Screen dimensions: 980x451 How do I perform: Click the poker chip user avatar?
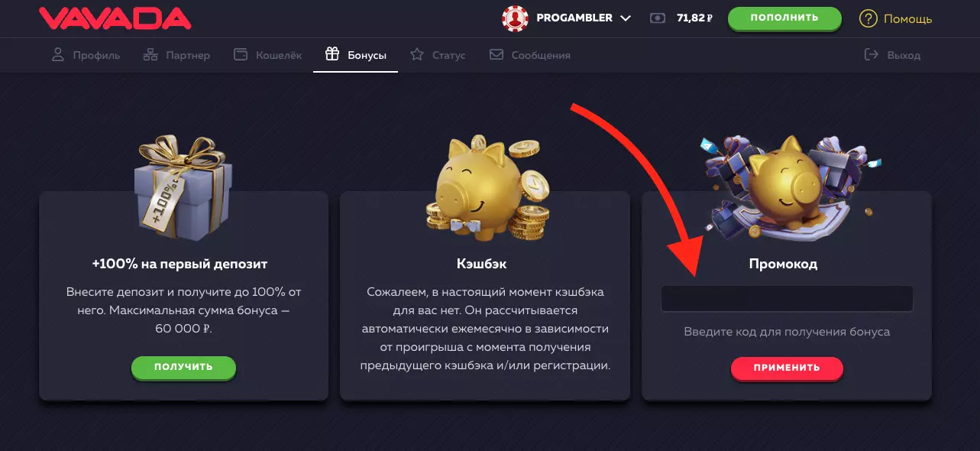[x=516, y=18]
